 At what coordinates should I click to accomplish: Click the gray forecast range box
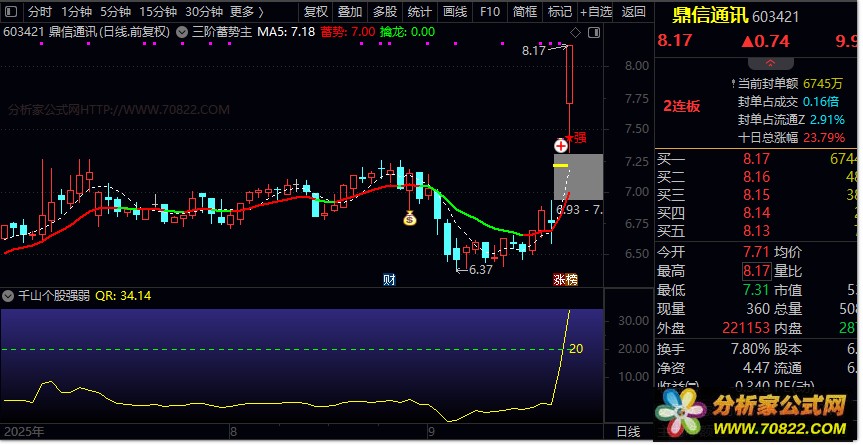coord(578,177)
